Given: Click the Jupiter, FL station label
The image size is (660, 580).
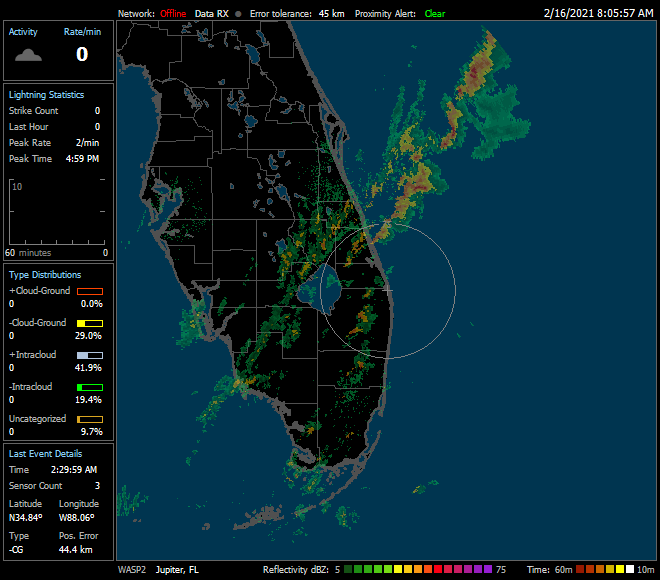Looking at the screenshot, I should click(177, 569).
